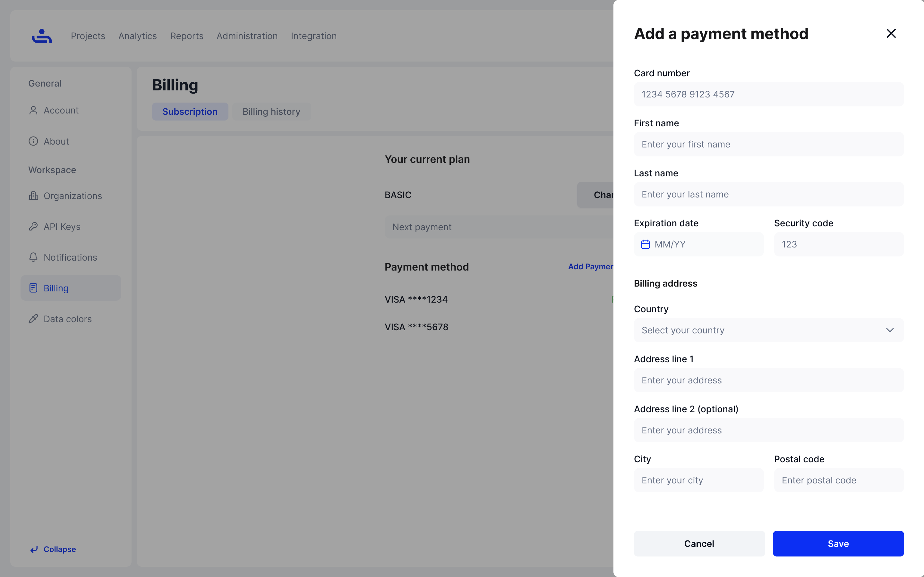The width and height of the screenshot is (924, 577).
Task: Focus the Card number input field
Action: tap(768, 94)
